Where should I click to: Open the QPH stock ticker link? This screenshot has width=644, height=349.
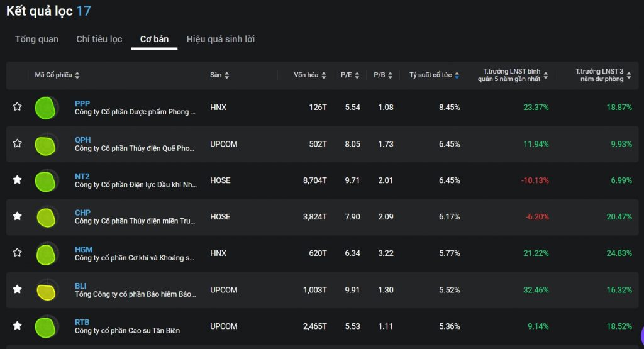[x=82, y=140]
